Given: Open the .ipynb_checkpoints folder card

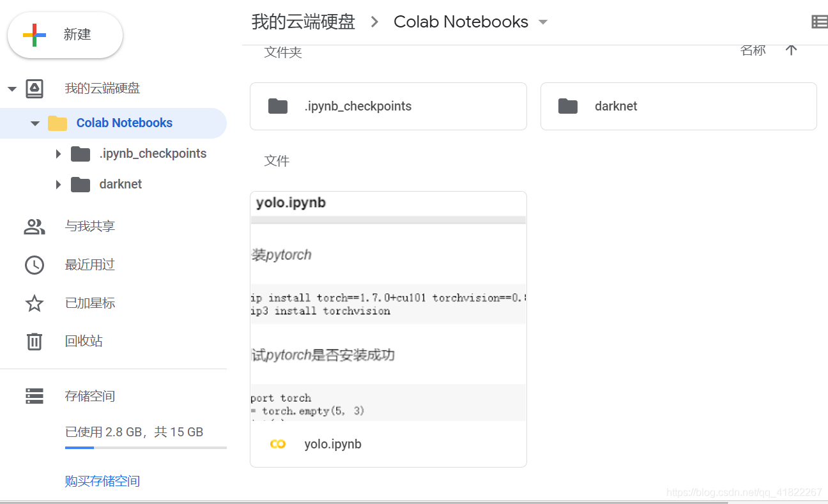Looking at the screenshot, I should point(388,106).
